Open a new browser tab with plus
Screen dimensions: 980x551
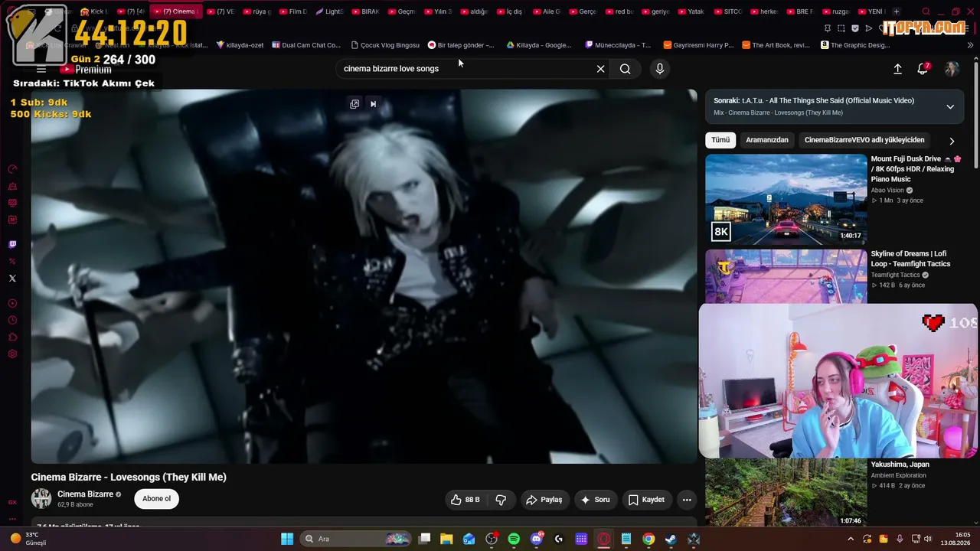[897, 11]
